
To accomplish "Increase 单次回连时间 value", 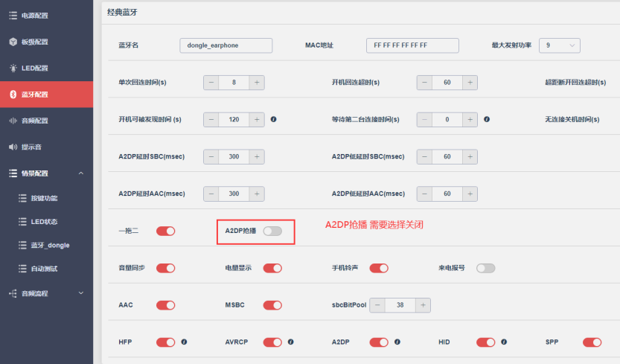I will click(257, 83).
